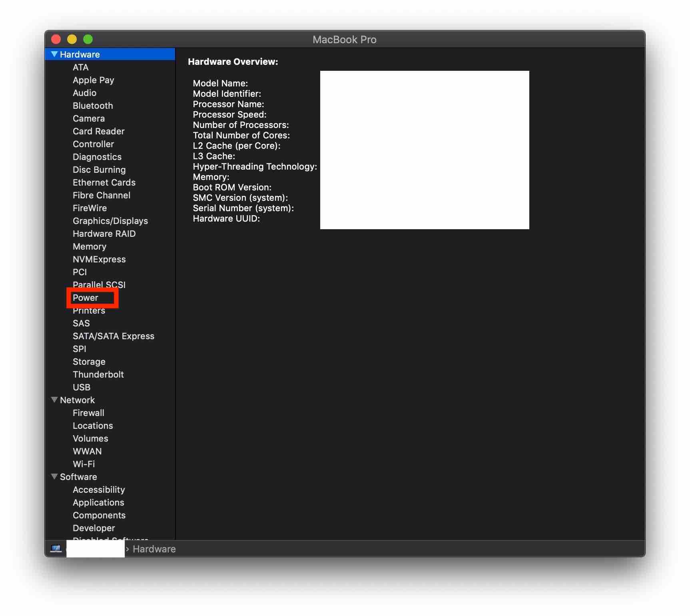The width and height of the screenshot is (690, 616).
Task: Click the Hardware UUID label
Action: click(x=226, y=218)
